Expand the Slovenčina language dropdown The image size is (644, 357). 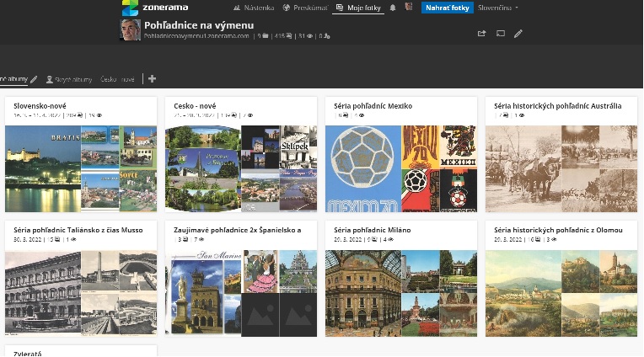pyautogui.click(x=497, y=8)
